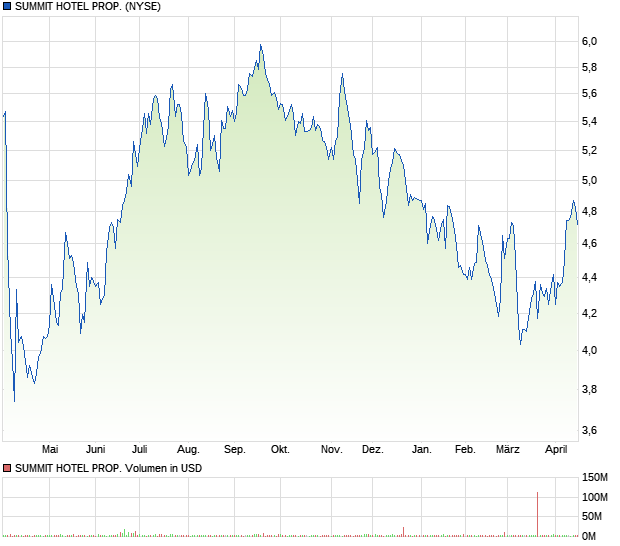
Task: Click the 5,0 price axis value
Action: tap(589, 180)
